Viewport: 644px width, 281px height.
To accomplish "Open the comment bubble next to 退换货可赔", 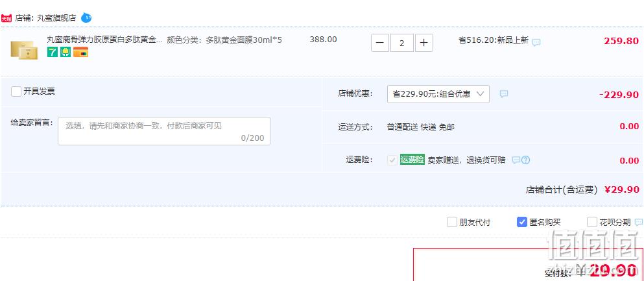I will click(516, 160).
